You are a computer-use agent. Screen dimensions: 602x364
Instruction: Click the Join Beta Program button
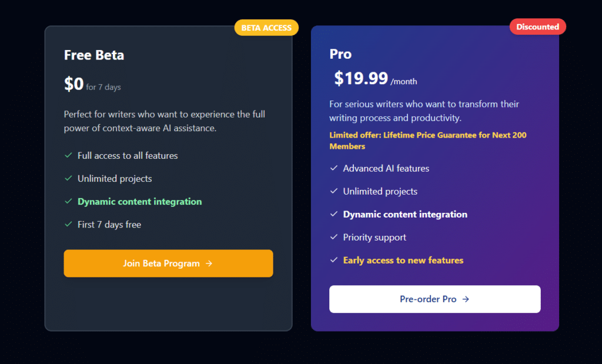(x=168, y=263)
